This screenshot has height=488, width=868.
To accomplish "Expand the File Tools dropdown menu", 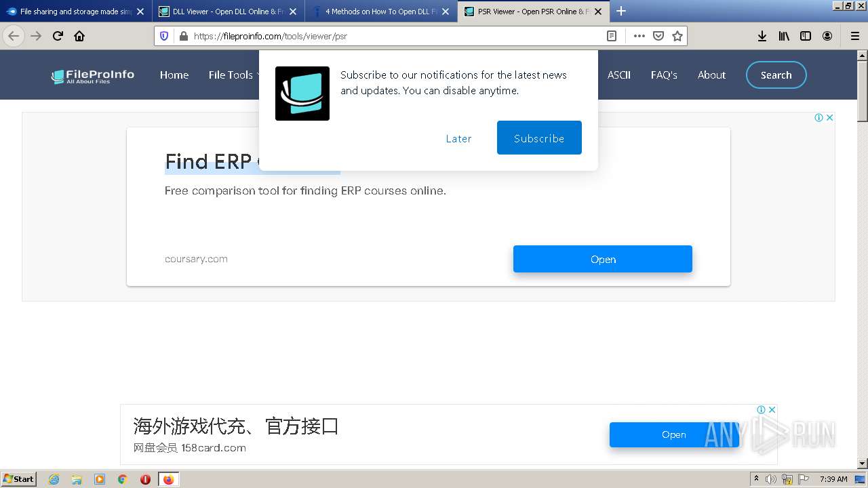I will (234, 75).
